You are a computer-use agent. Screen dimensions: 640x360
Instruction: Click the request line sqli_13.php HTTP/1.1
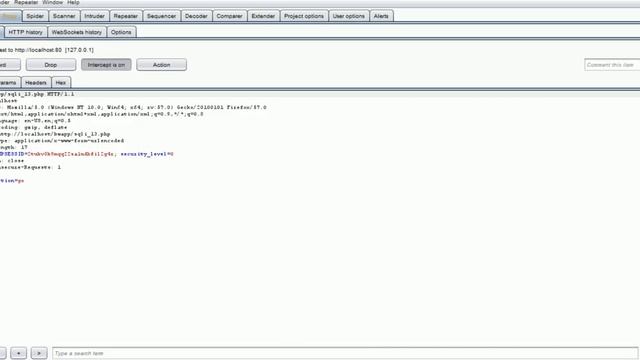pyautogui.click(x=37, y=94)
